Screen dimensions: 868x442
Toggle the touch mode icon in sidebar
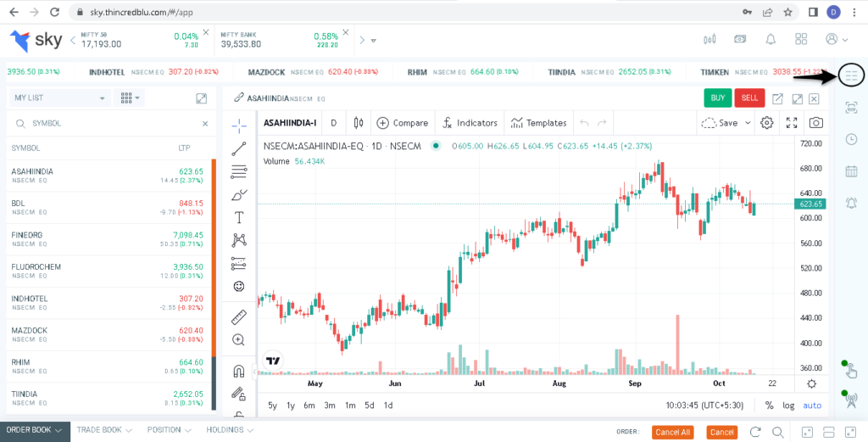pos(850,369)
